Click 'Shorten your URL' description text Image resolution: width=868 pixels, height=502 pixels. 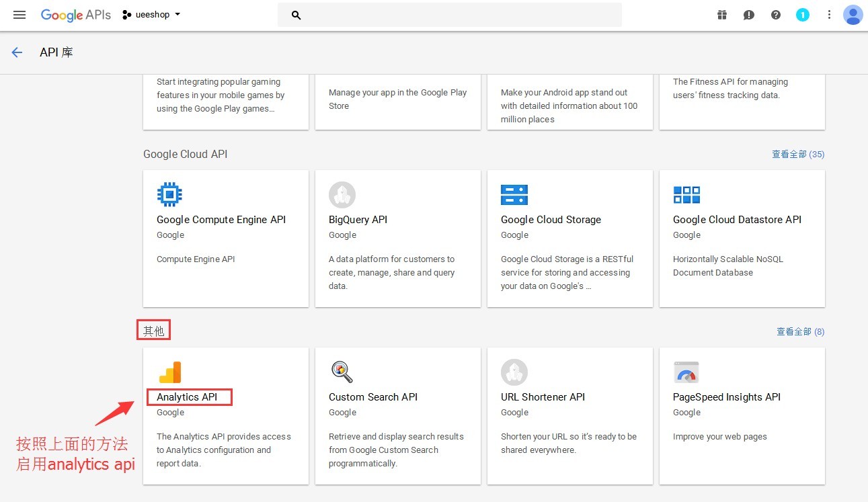tap(569, 444)
